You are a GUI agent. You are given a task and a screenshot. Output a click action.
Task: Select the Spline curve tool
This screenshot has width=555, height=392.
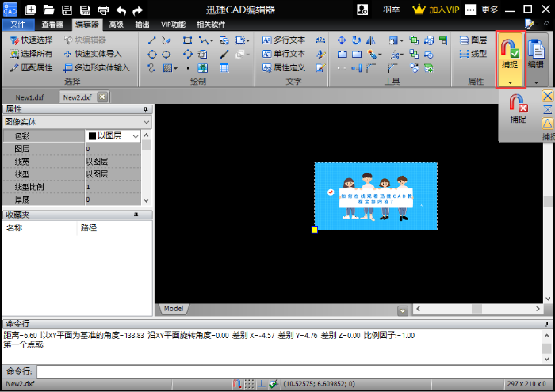pos(151,68)
